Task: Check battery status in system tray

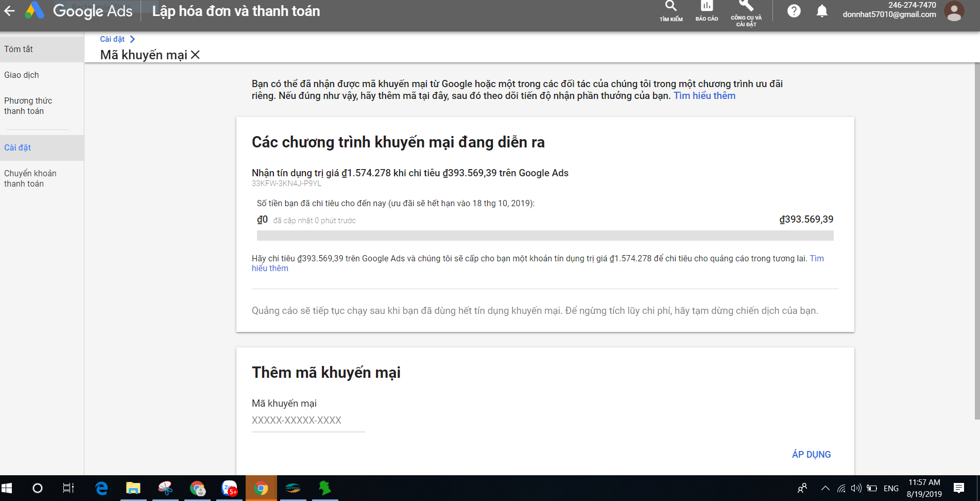Action: pyautogui.click(x=872, y=488)
